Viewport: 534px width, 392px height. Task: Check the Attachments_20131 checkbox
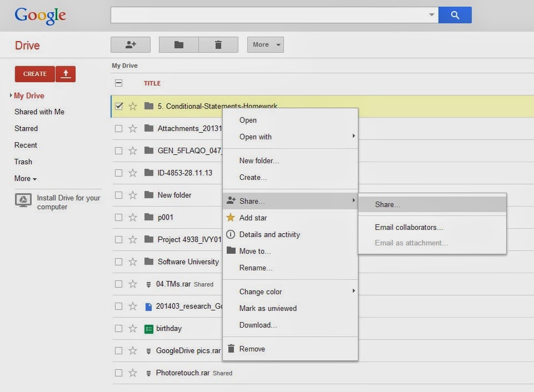118,128
